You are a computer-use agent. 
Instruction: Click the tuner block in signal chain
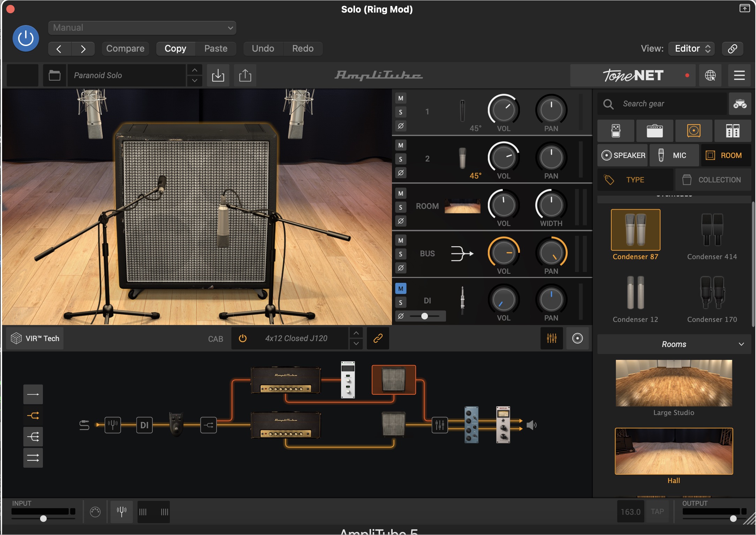pos(113,425)
